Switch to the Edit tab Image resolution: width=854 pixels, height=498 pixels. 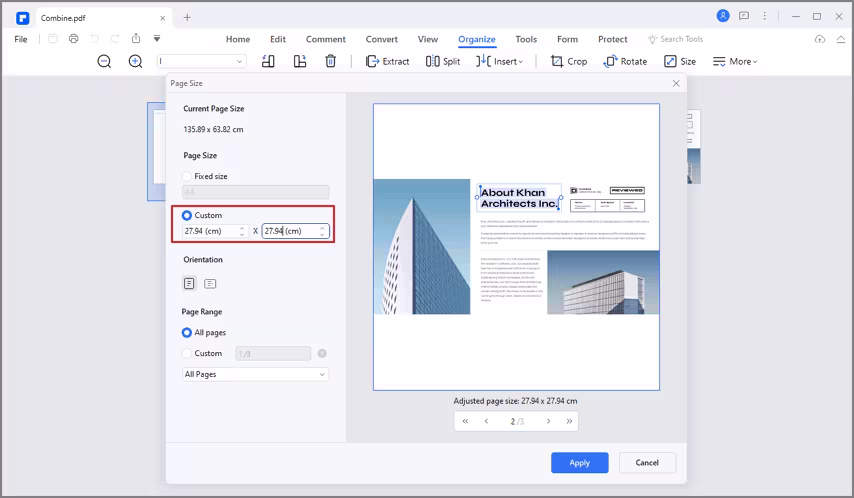[278, 39]
